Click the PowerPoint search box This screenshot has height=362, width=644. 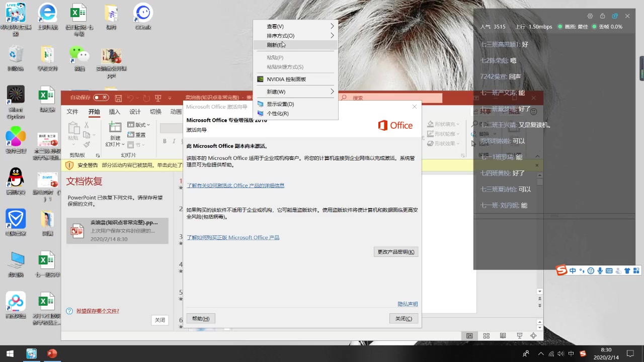[390, 98]
